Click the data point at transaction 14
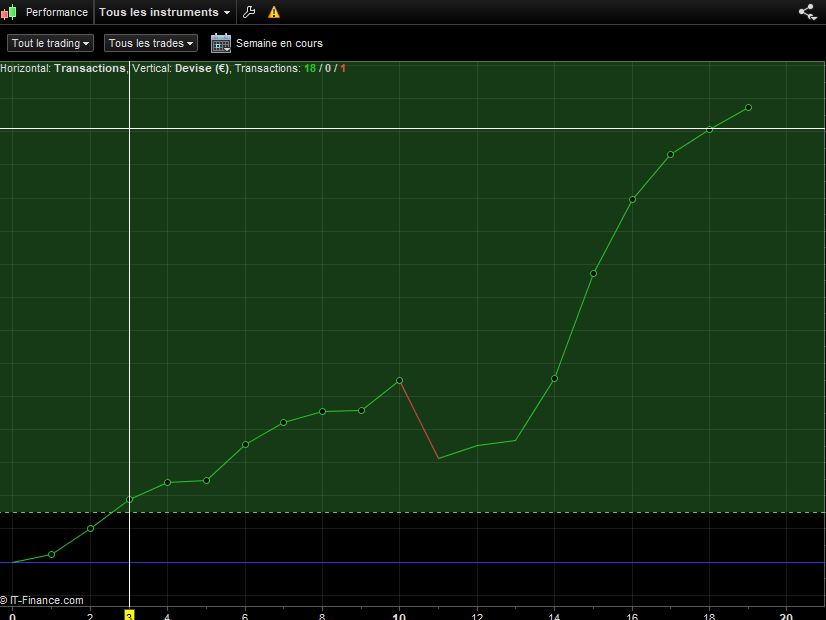Screen dimensions: 826x620 pyautogui.click(x=554, y=379)
